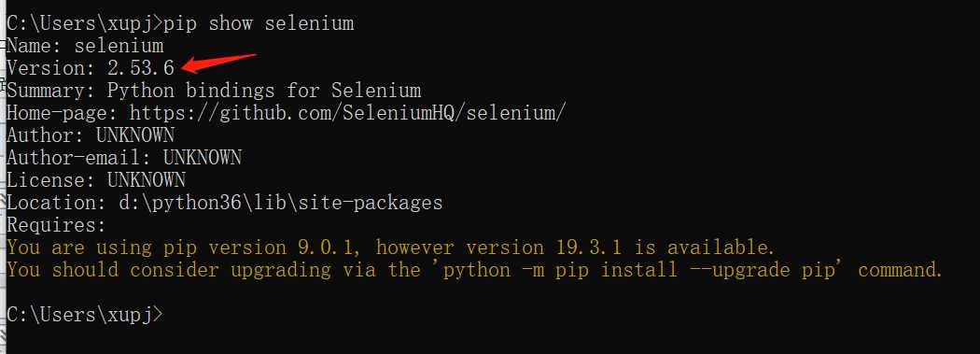Viewport: 980px width, 354px height.
Task: Click the empty 'Requires:' line
Action: [57, 225]
